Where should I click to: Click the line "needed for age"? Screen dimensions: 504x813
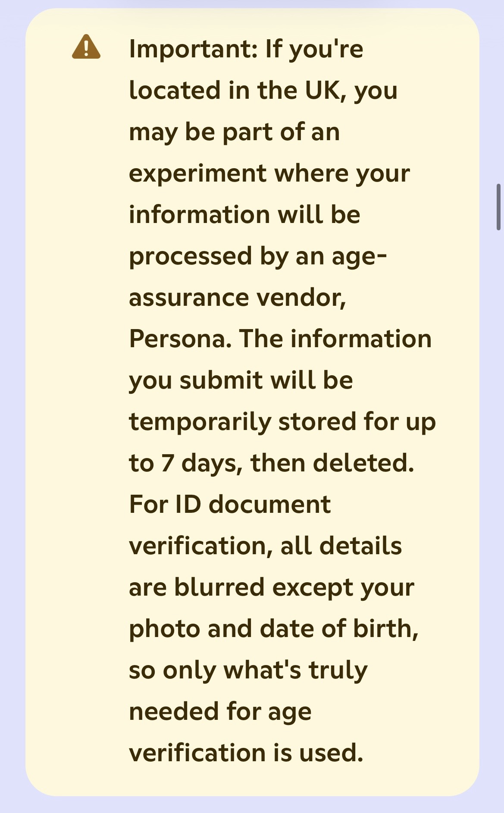(220, 711)
